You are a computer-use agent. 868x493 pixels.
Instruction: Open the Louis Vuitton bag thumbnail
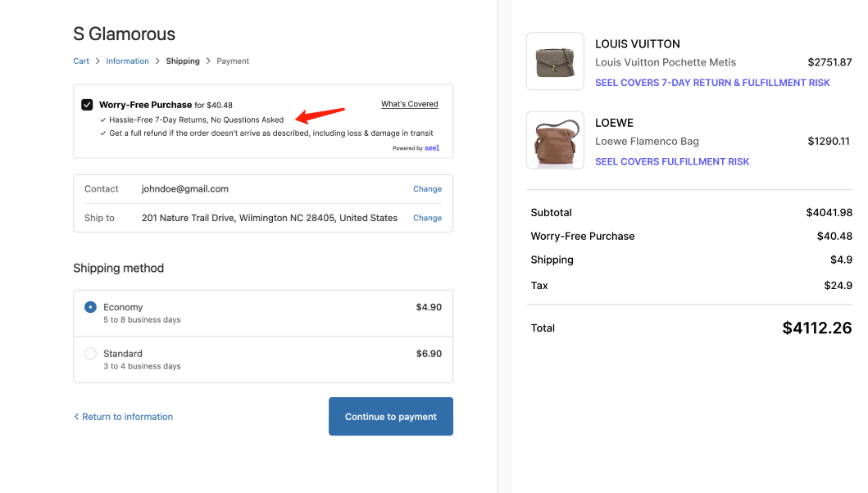coord(555,61)
